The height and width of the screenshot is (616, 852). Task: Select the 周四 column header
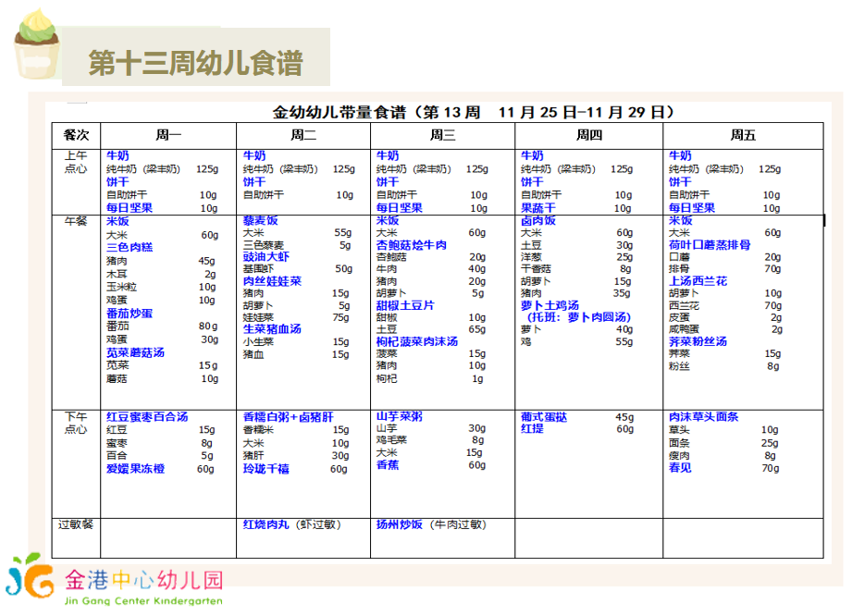pos(589,135)
